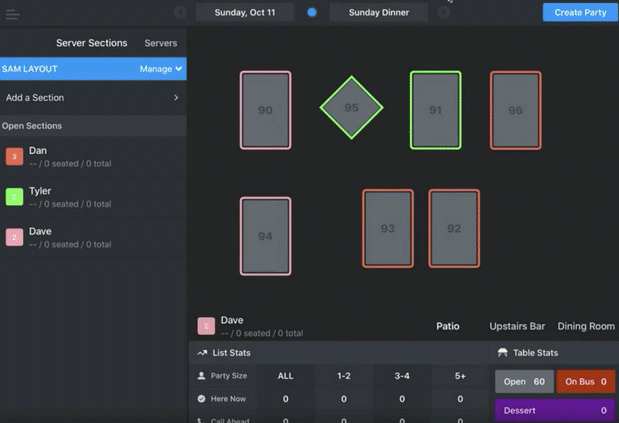Click Dave's pink section swatch in sidebar
The height and width of the screenshot is (423, 619).
tap(14, 237)
